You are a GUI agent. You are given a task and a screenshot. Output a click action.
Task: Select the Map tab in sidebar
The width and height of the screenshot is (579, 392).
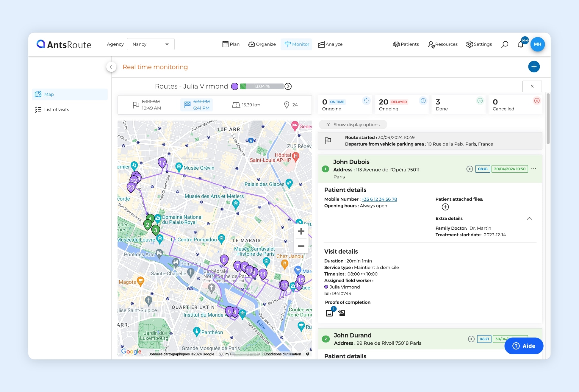pos(49,94)
